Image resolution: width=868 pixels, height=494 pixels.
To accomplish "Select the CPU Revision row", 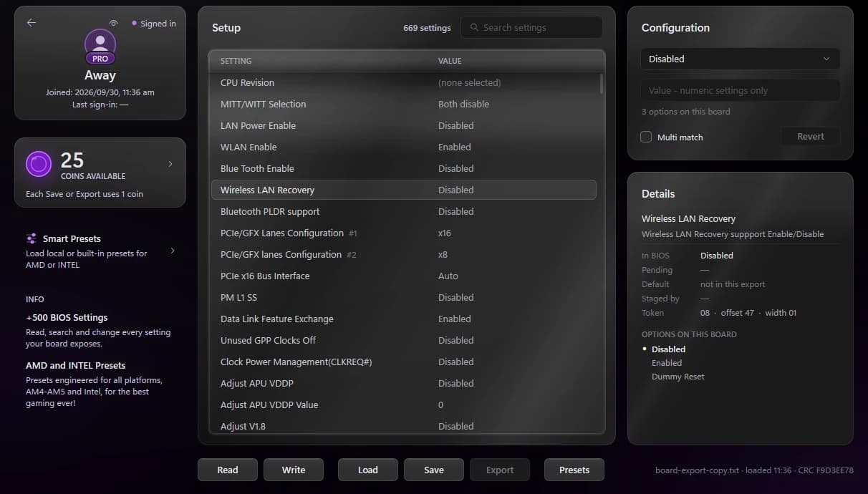I will coord(404,82).
